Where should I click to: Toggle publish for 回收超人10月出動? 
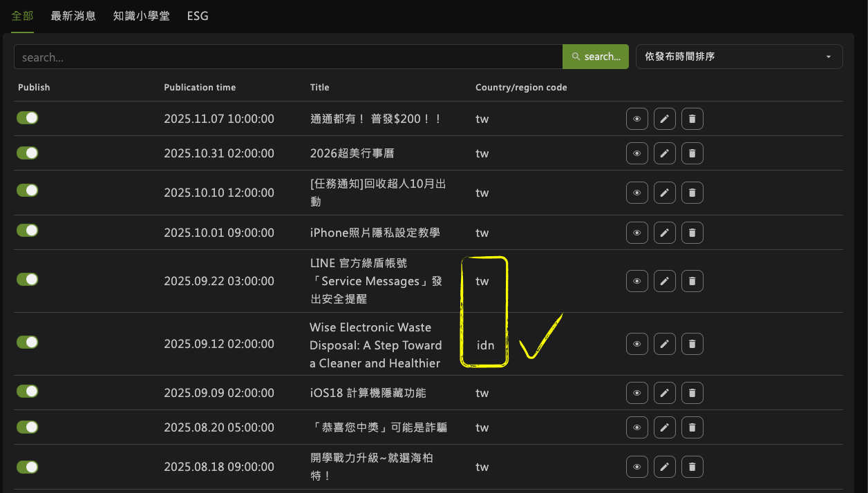tap(28, 190)
